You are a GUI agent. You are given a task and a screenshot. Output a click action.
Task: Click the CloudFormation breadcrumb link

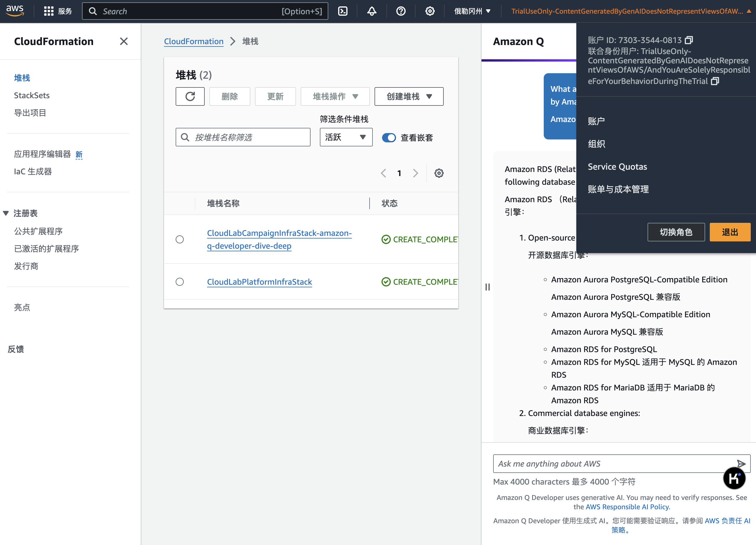pos(194,41)
